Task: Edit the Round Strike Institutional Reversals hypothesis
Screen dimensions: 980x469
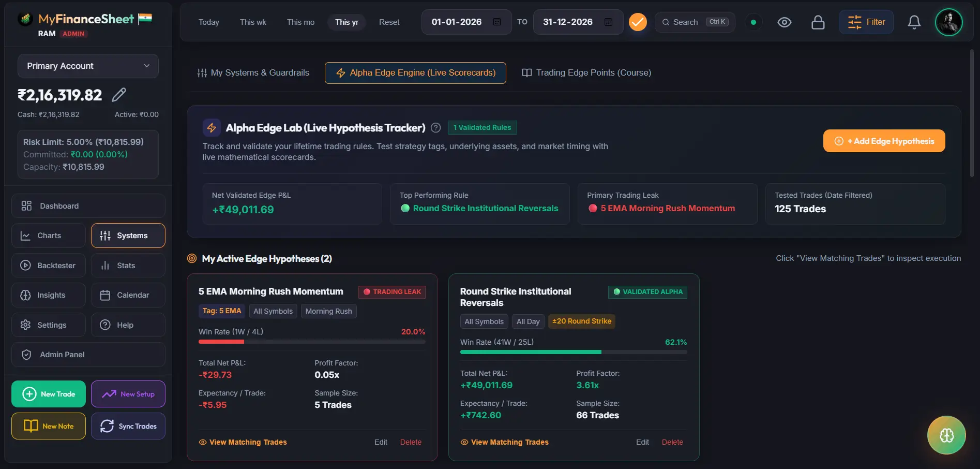Action: coord(642,442)
